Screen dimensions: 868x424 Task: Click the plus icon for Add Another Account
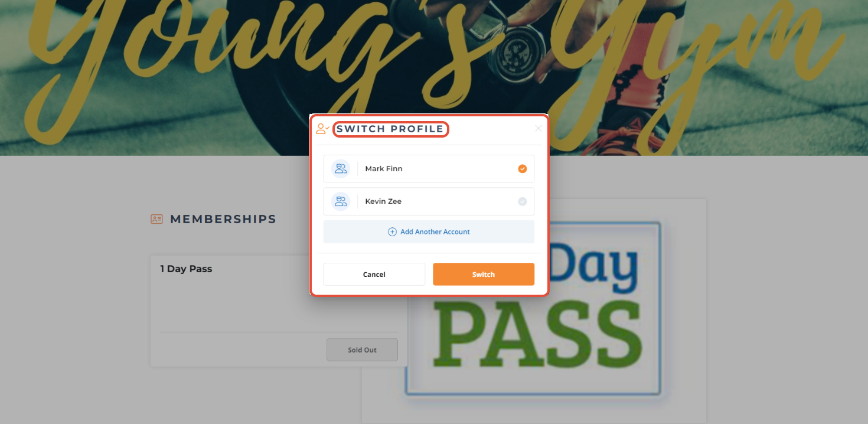392,232
